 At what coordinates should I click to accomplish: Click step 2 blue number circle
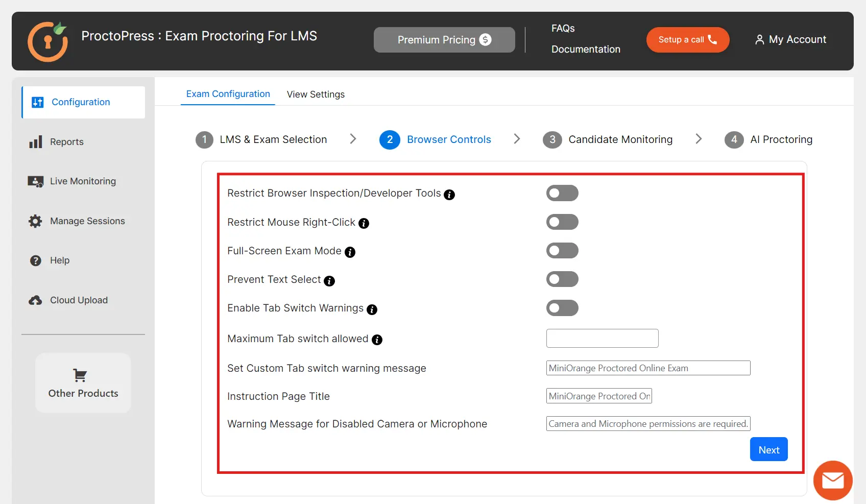tap(390, 139)
